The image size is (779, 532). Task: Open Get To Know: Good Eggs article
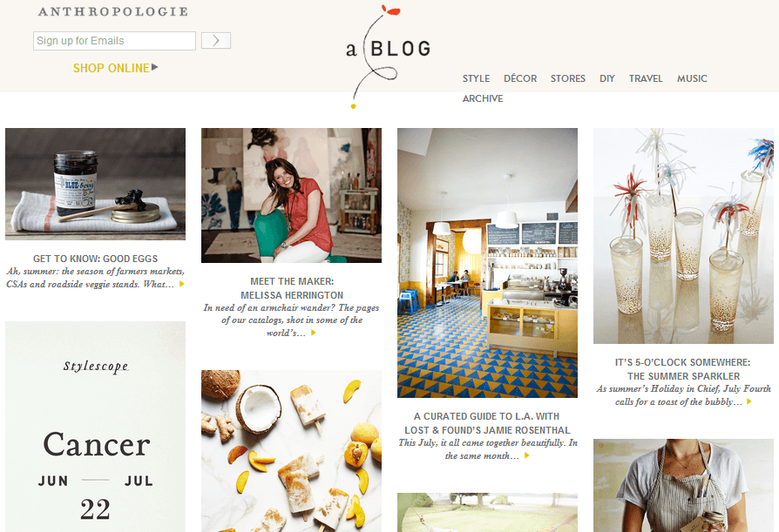point(95,259)
